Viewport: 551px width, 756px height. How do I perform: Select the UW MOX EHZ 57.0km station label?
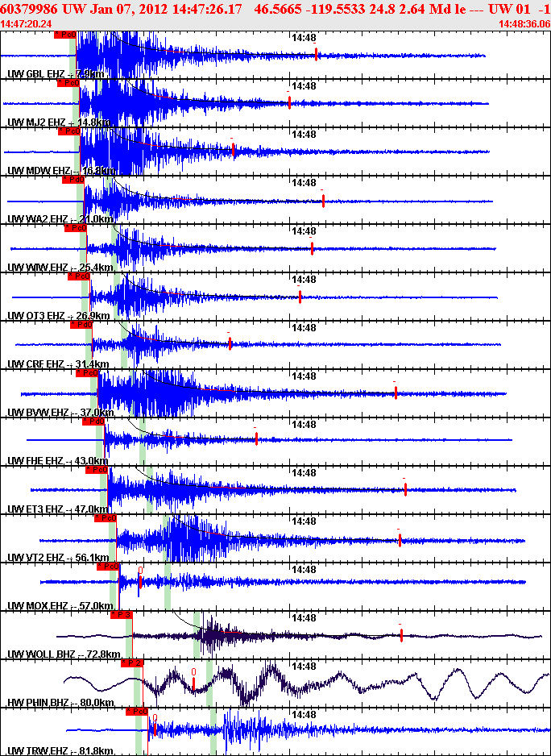point(60,606)
